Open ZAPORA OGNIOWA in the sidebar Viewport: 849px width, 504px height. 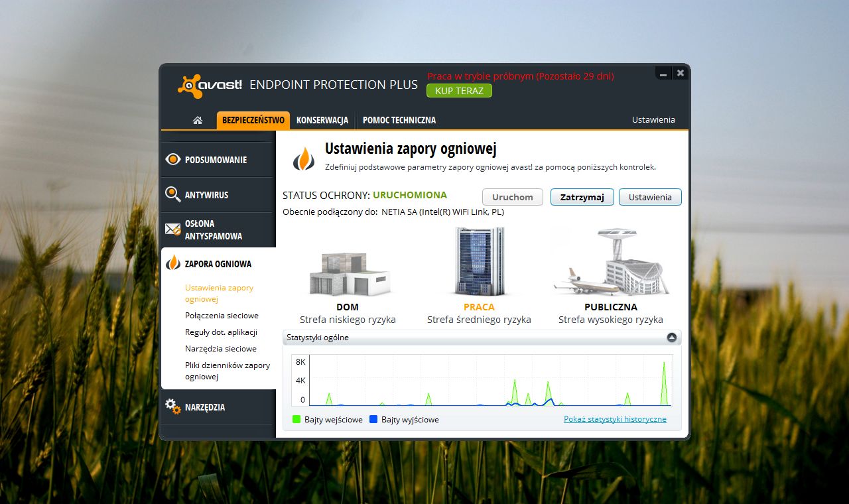coord(218,264)
